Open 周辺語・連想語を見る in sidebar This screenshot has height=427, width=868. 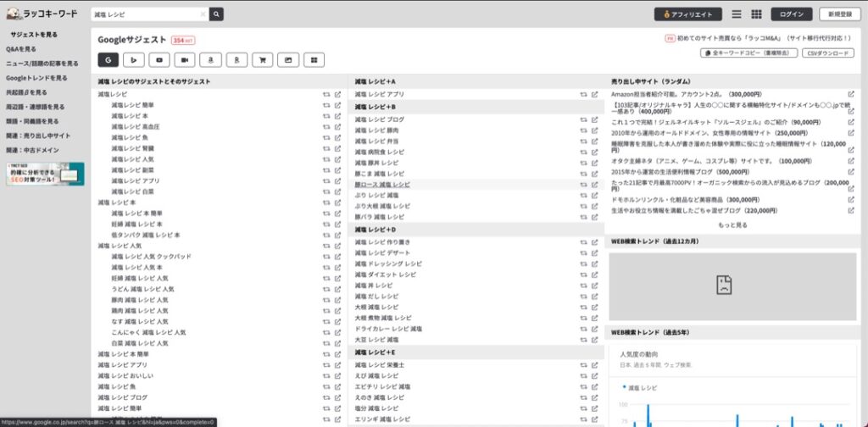coord(35,107)
